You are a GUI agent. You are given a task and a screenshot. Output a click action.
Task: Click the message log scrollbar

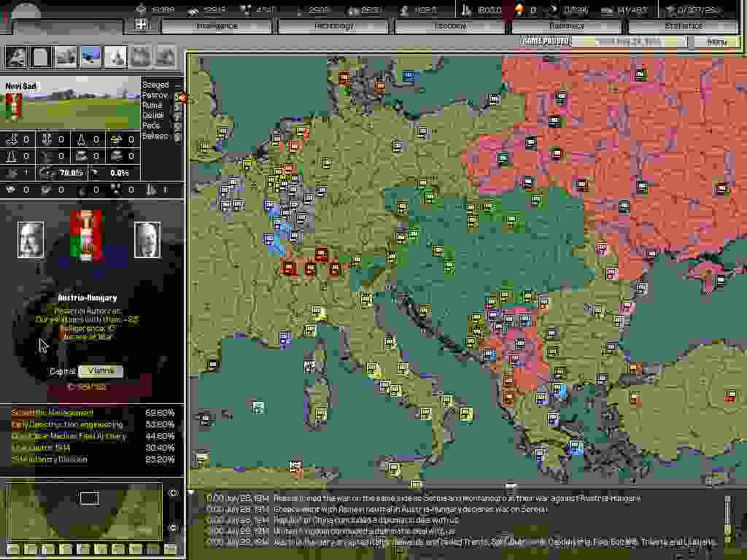click(x=727, y=518)
